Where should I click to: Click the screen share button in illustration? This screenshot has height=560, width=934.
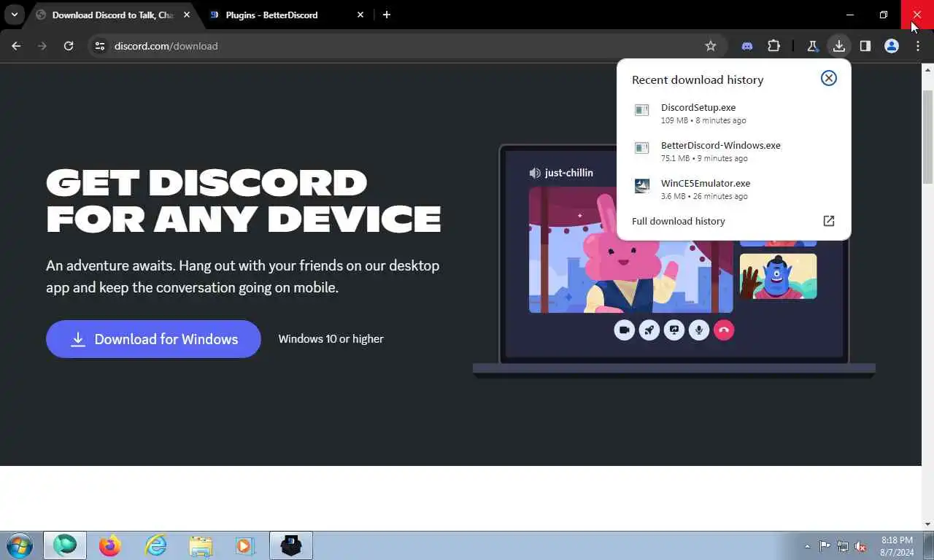tap(674, 330)
